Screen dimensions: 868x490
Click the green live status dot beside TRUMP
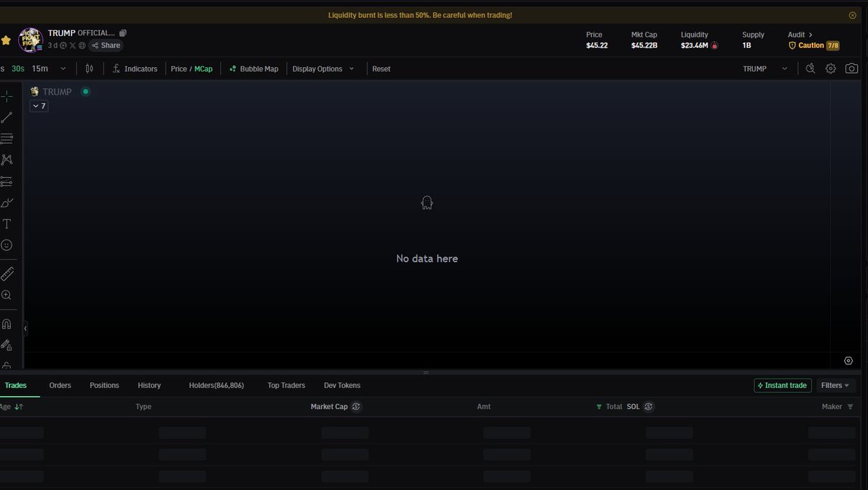coord(85,92)
